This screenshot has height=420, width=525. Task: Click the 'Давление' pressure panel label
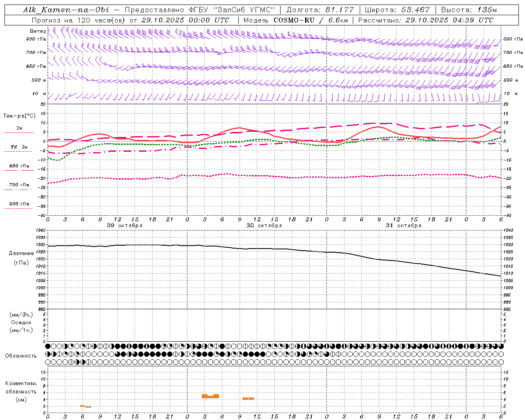coord(21,253)
